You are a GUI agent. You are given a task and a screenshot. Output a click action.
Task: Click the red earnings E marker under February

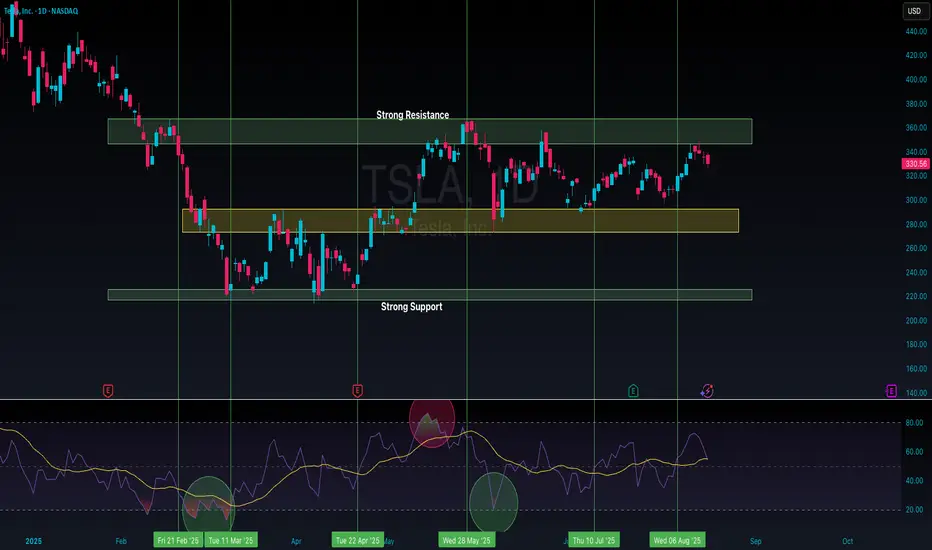[108, 391]
